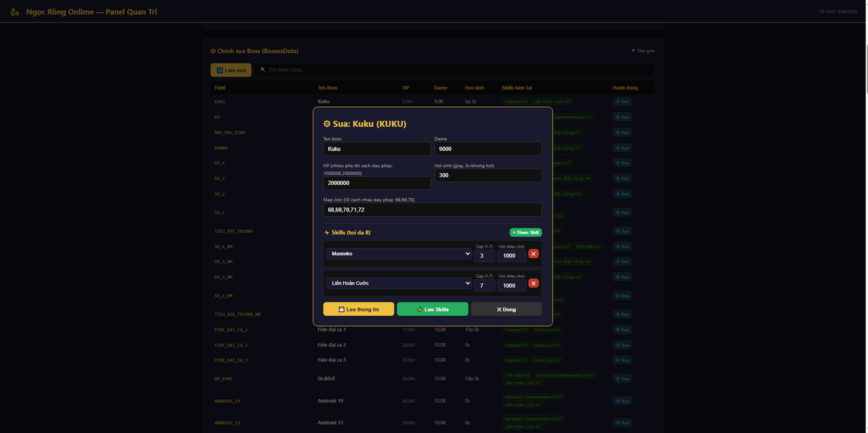Click the green Luu Skills button
Image resolution: width=868 pixels, height=433 pixels.
(433, 309)
